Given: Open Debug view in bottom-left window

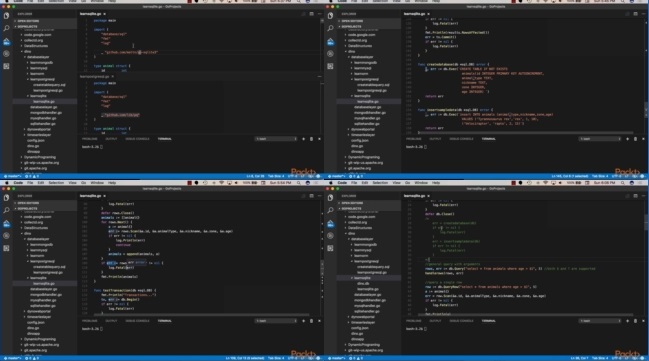Looking at the screenshot, I should pyautogui.click(x=6, y=236).
